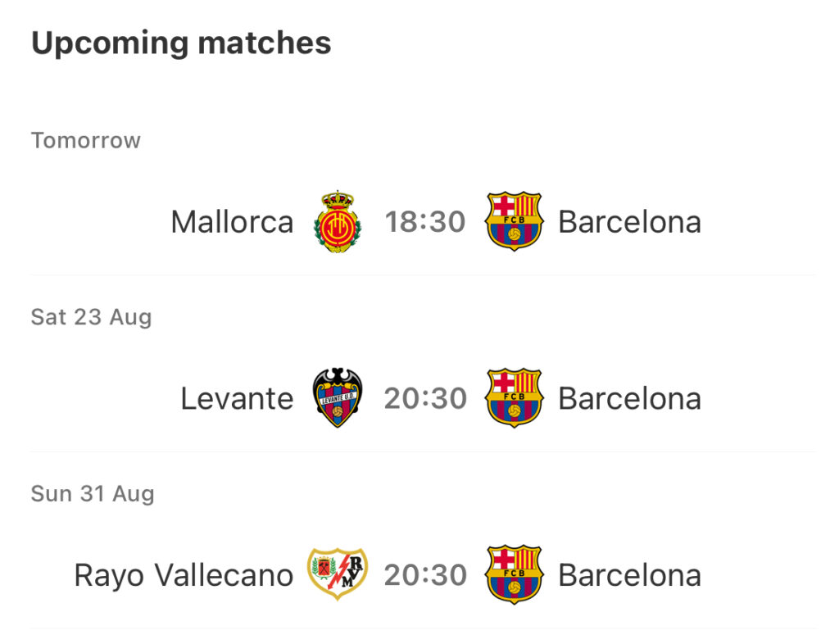
Task: Select Barcelona name in the Sun 31 Aug match
Action: click(630, 575)
